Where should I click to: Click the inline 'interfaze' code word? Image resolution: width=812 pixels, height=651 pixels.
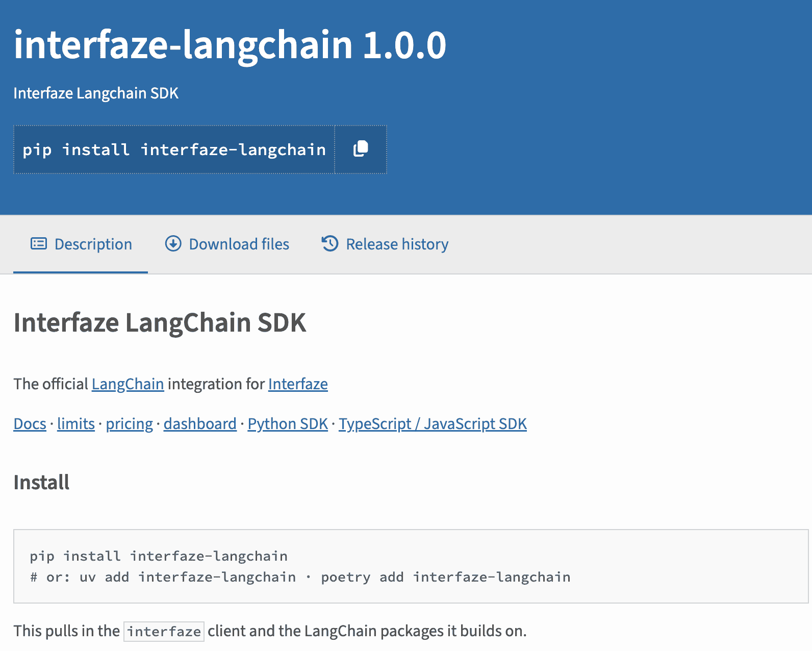[x=164, y=631]
